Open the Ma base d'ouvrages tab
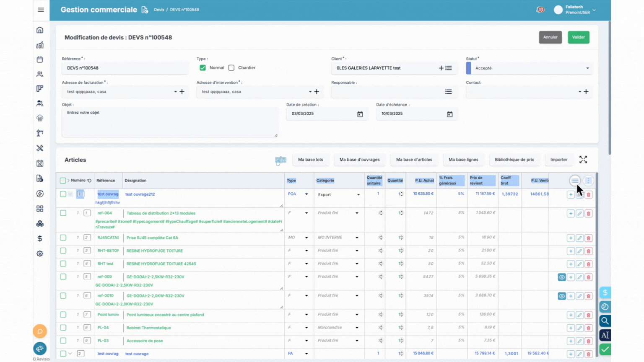This screenshot has height=362, width=644. click(x=359, y=160)
